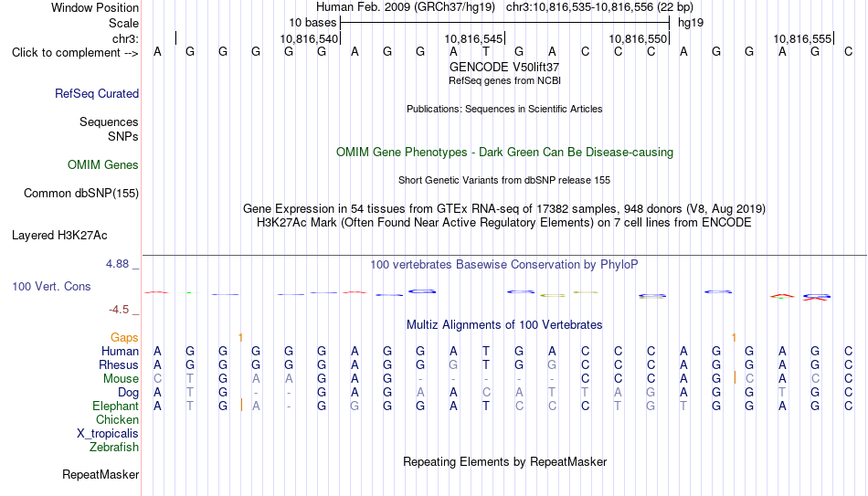This screenshot has height=496, width=868.
Task: Open the OMIM Genes track label
Action: click(x=103, y=165)
